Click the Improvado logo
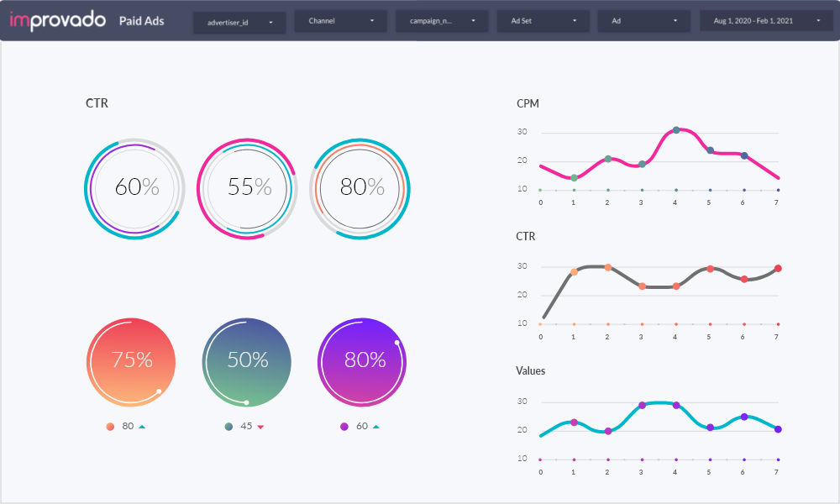 [x=56, y=19]
